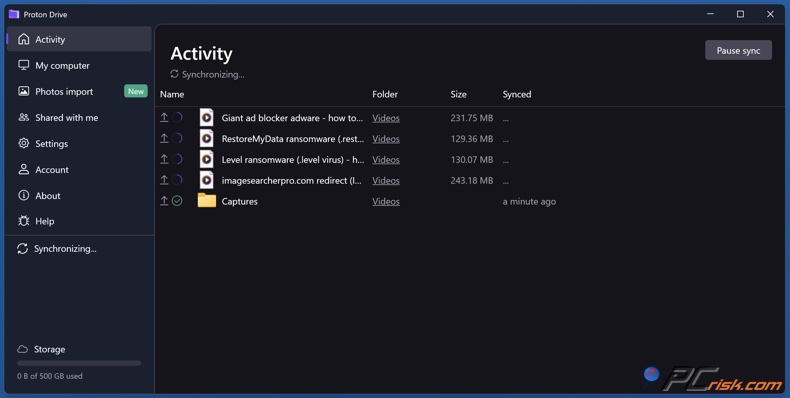
Task: Click the Captures folder icon
Action: click(207, 201)
